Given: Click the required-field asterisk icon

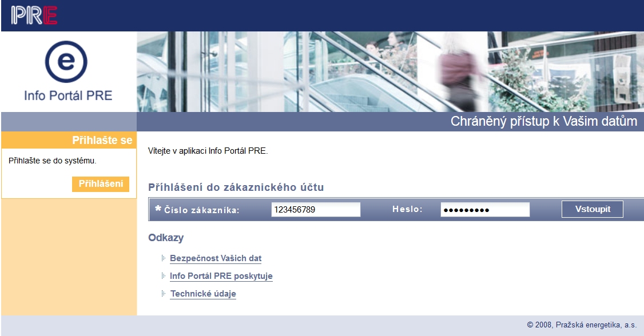Looking at the screenshot, I should (158, 209).
